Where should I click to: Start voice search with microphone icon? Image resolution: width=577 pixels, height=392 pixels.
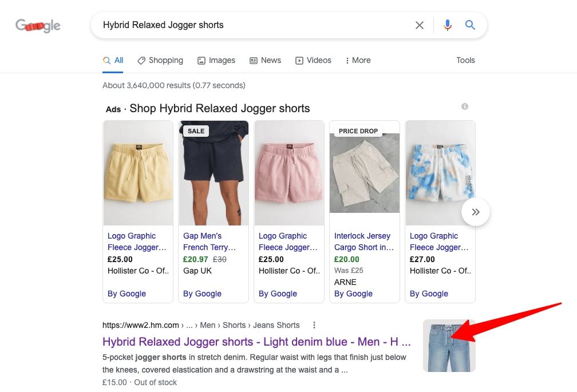point(448,25)
